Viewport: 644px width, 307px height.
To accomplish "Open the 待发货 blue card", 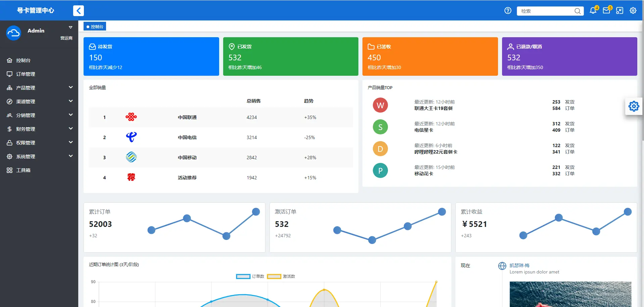I will click(x=151, y=56).
